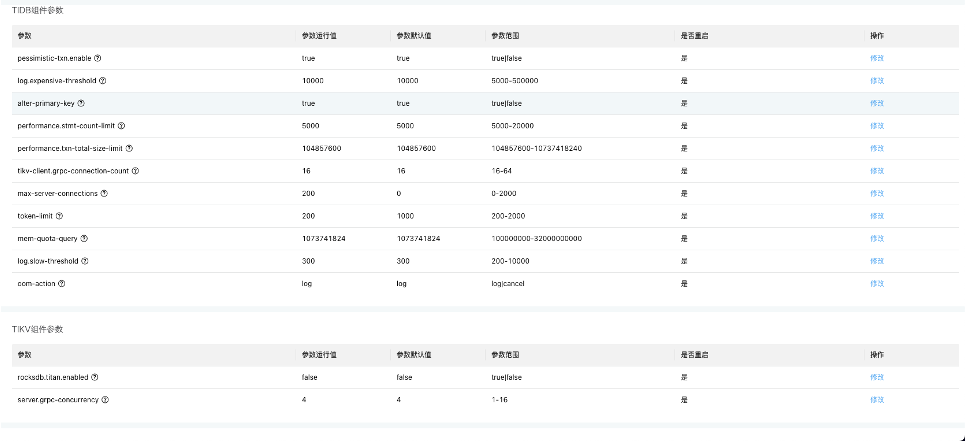Image resolution: width=966 pixels, height=442 pixels.
Task: Select rocksdb.titan.enabled parameter name
Action: point(53,377)
